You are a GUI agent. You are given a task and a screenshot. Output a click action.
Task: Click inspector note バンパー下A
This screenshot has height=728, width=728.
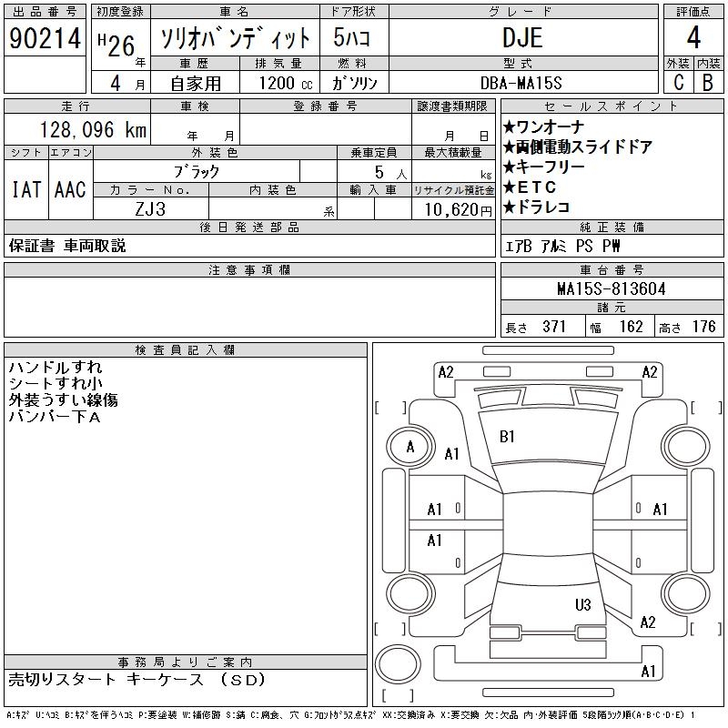[x=55, y=417]
